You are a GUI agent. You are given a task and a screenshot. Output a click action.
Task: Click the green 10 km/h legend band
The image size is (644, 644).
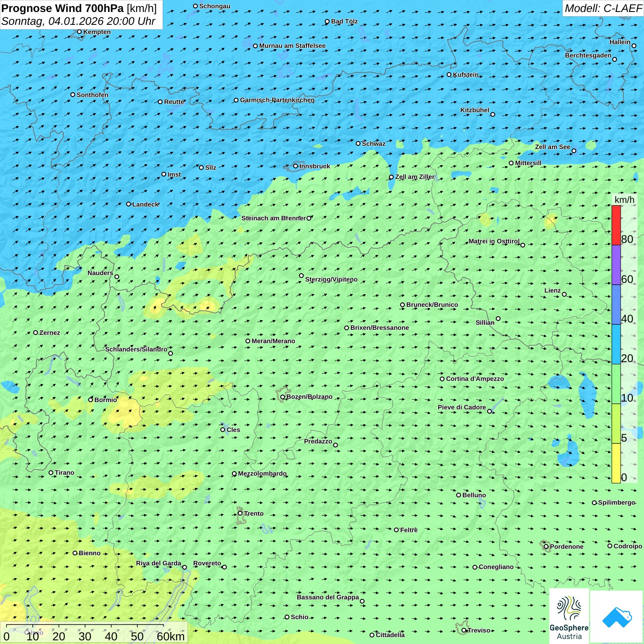(616, 384)
